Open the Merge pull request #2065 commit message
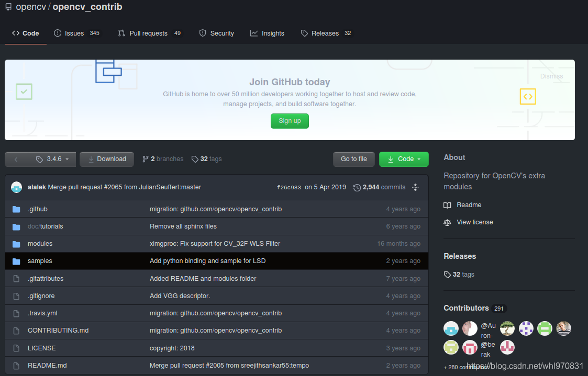 click(125, 187)
